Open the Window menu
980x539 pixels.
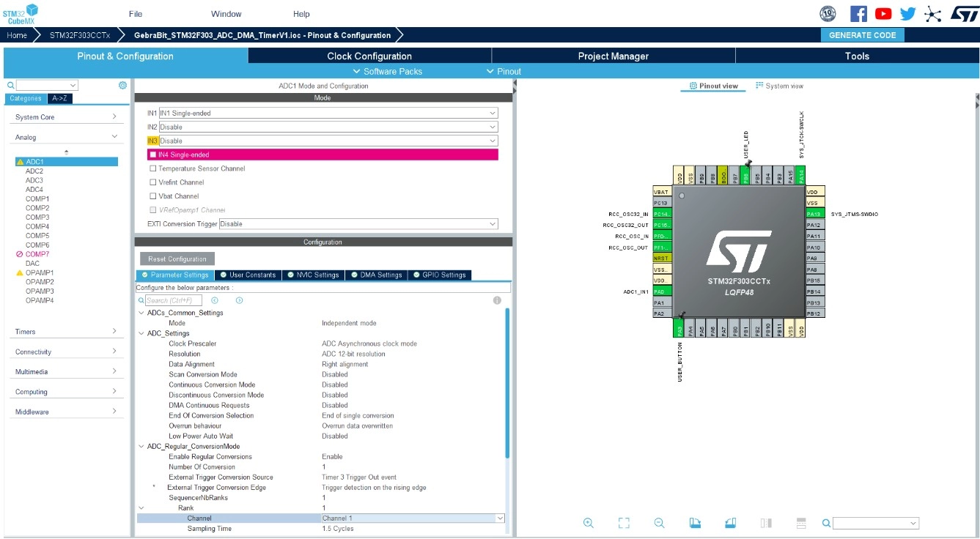[226, 14]
